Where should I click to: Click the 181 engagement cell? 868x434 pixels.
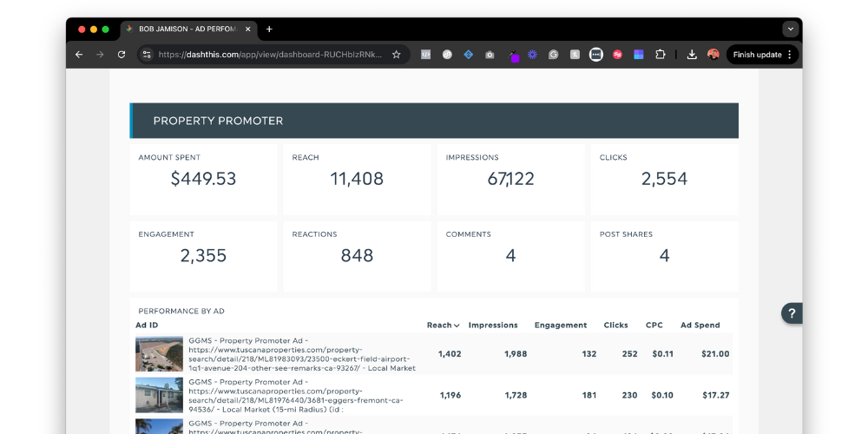(x=589, y=395)
